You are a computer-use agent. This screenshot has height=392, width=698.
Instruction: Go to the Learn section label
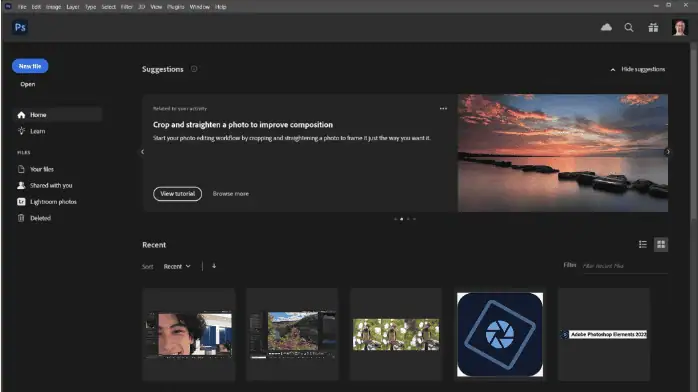(37, 131)
